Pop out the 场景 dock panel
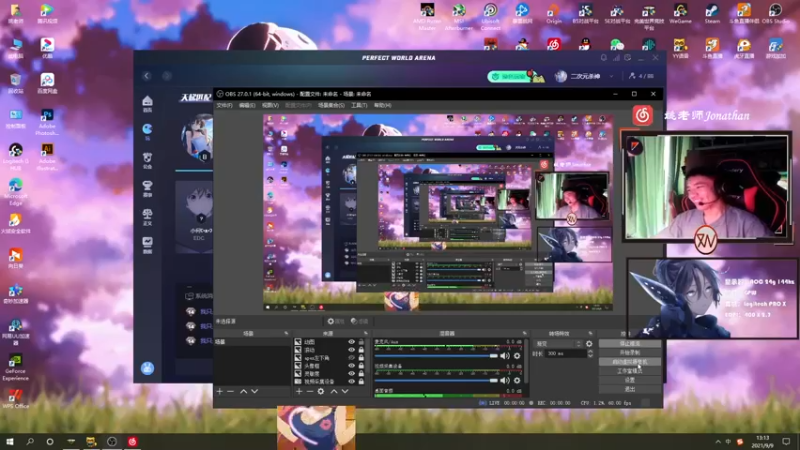 point(286,334)
